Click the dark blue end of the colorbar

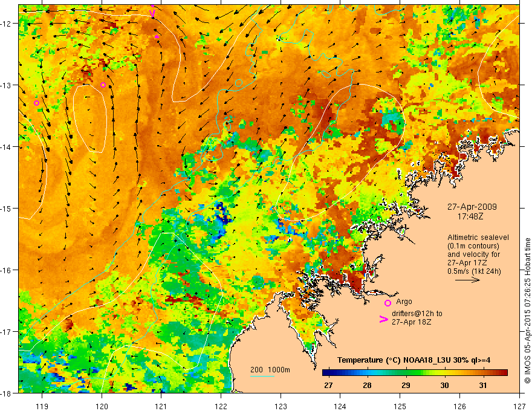click(326, 372)
